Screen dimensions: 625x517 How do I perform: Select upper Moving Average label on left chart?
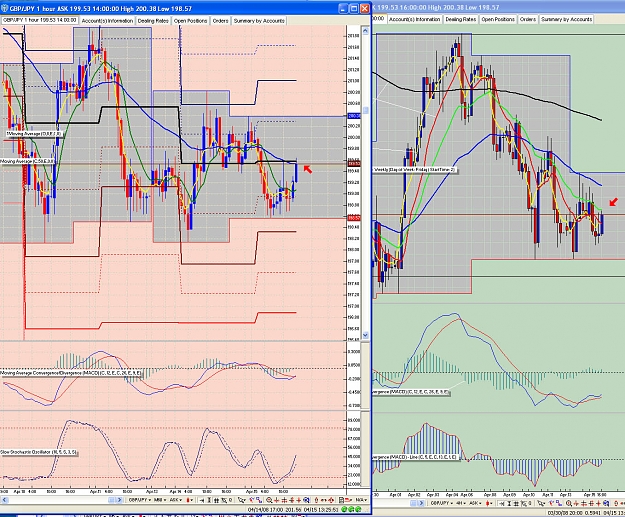(x=34, y=134)
